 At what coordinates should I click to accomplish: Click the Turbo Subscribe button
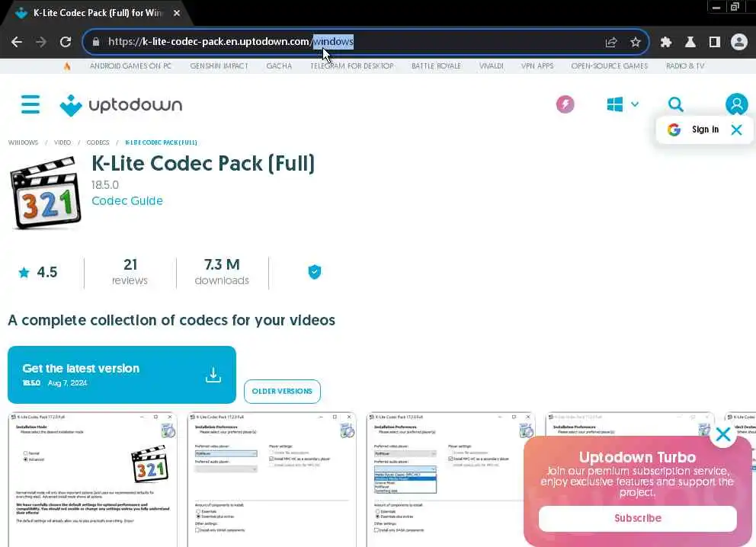click(637, 518)
